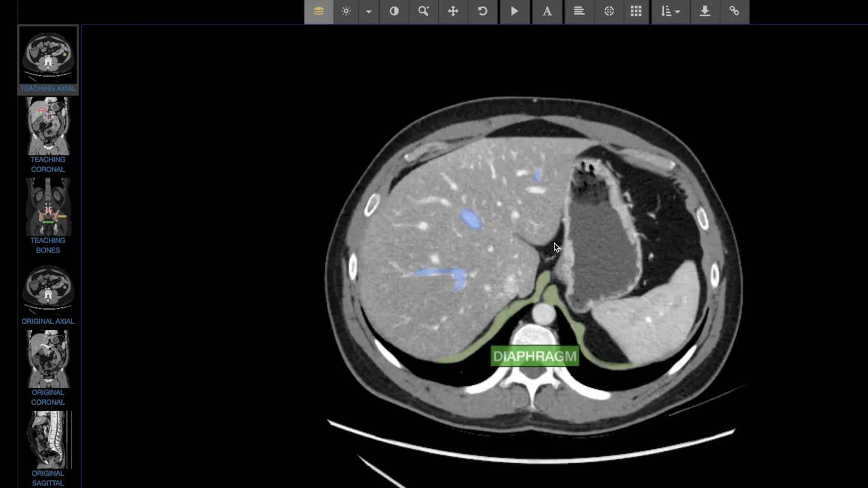
Task: Select the pan move tool
Action: click(x=453, y=11)
